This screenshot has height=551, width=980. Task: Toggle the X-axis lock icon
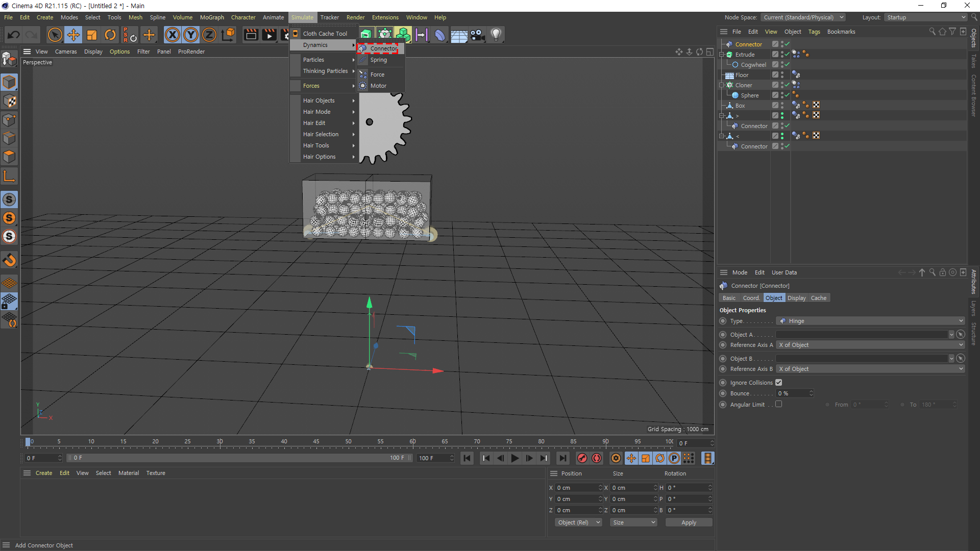(x=173, y=35)
